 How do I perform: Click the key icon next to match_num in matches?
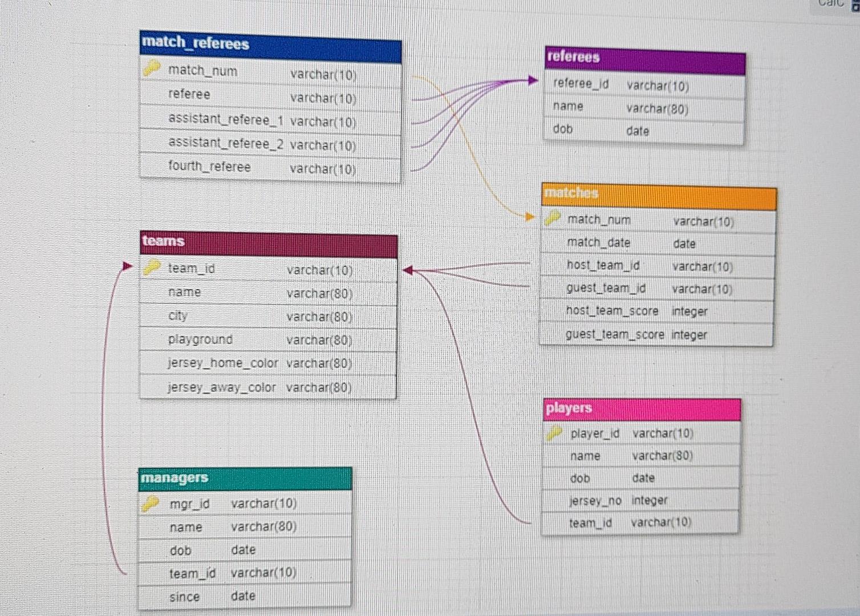pos(553,218)
